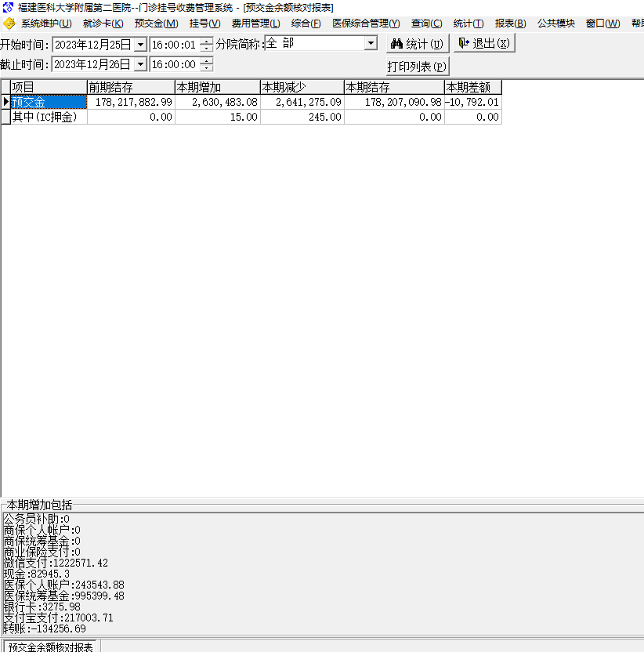Open the 医保综合管理(Y) menu
This screenshot has height=652, width=644.
[x=366, y=24]
